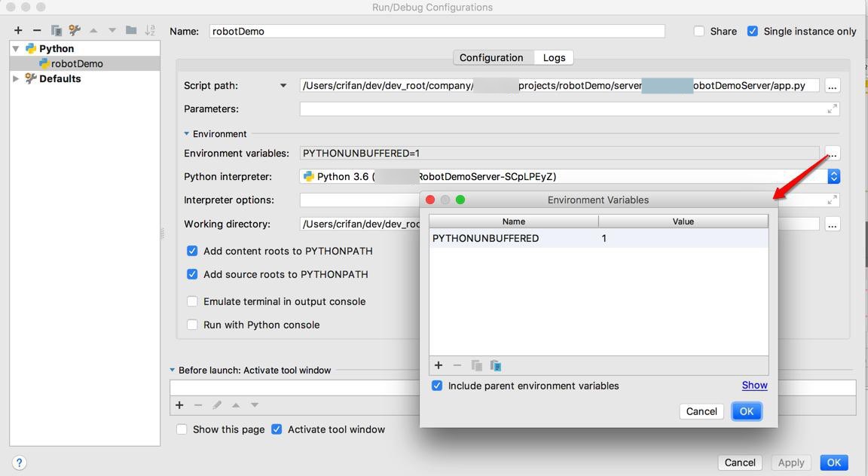Open the help question mark button
868x476 pixels.
click(x=20, y=462)
